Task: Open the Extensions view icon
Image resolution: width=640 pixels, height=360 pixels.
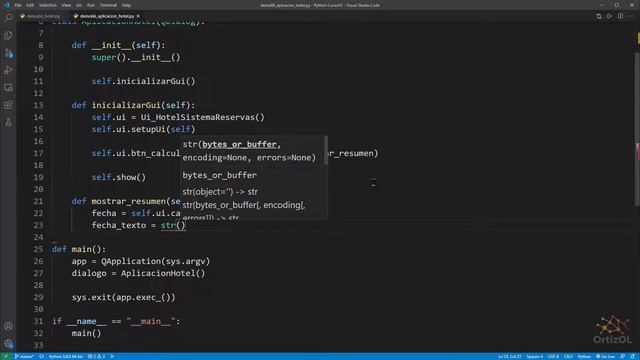Action: point(8,105)
